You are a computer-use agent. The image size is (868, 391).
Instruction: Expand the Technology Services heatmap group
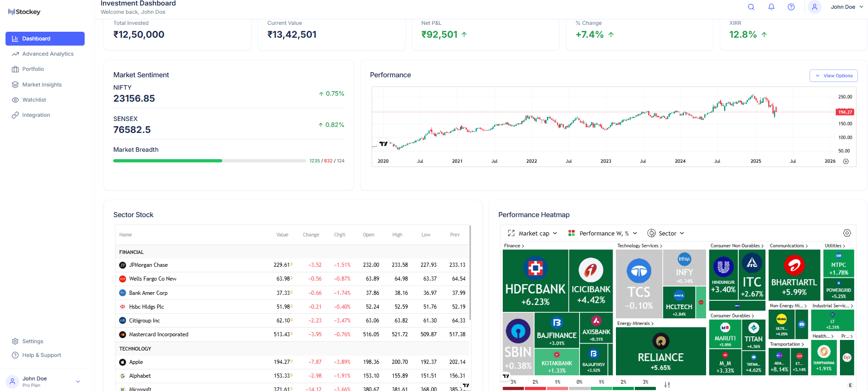[639, 246]
